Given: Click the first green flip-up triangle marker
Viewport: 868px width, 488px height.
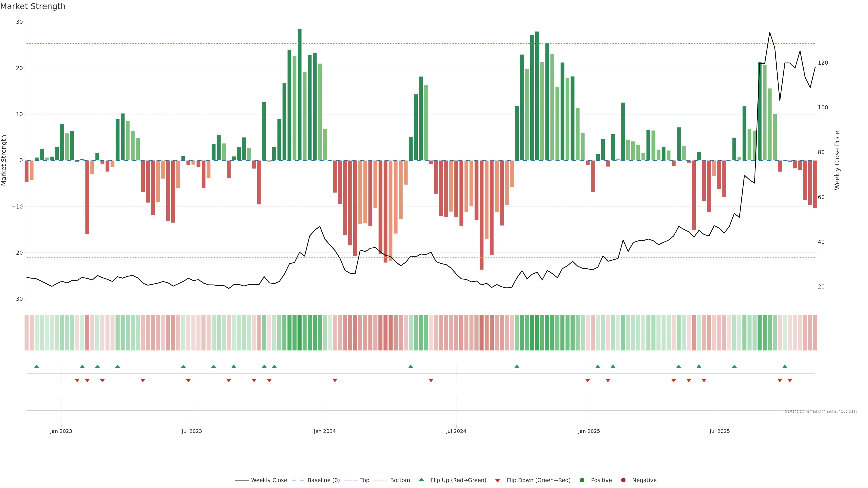Looking at the screenshot, I should 37,366.
